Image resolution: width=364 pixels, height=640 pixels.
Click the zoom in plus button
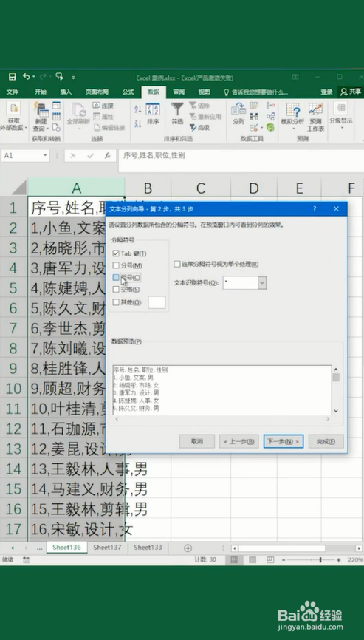tap(339, 560)
